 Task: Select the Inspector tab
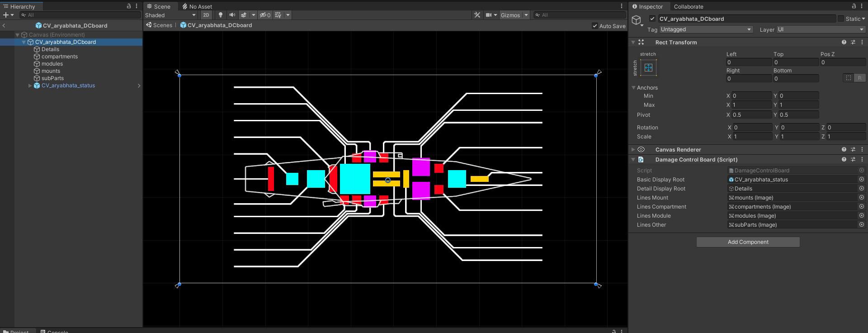[647, 7]
